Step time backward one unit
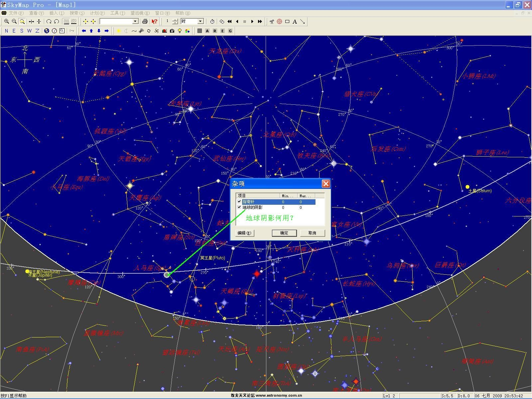 pos(237,21)
